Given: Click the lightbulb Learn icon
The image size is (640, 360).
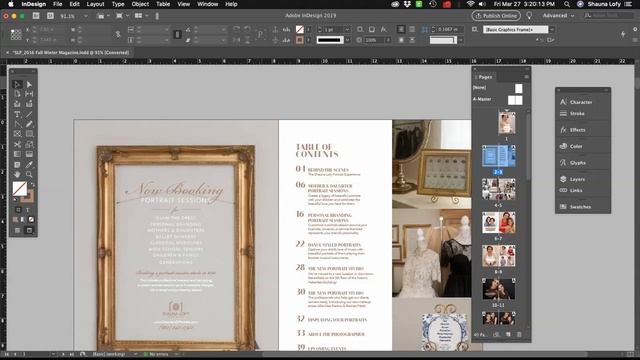Looking at the screenshot, I should (529, 16).
